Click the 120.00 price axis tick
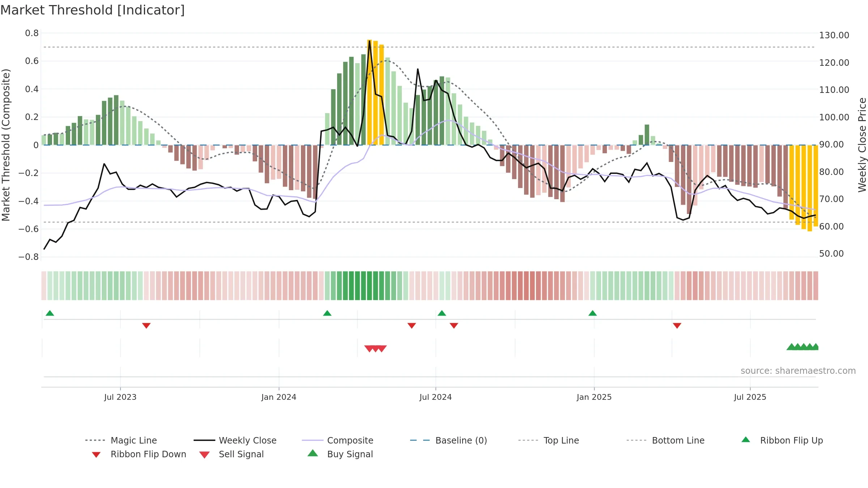The image size is (868, 488). tap(834, 63)
